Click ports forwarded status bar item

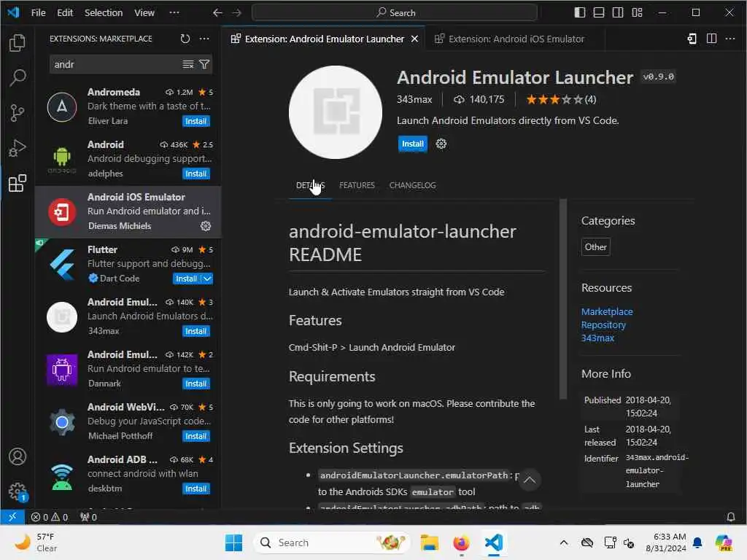(88, 517)
